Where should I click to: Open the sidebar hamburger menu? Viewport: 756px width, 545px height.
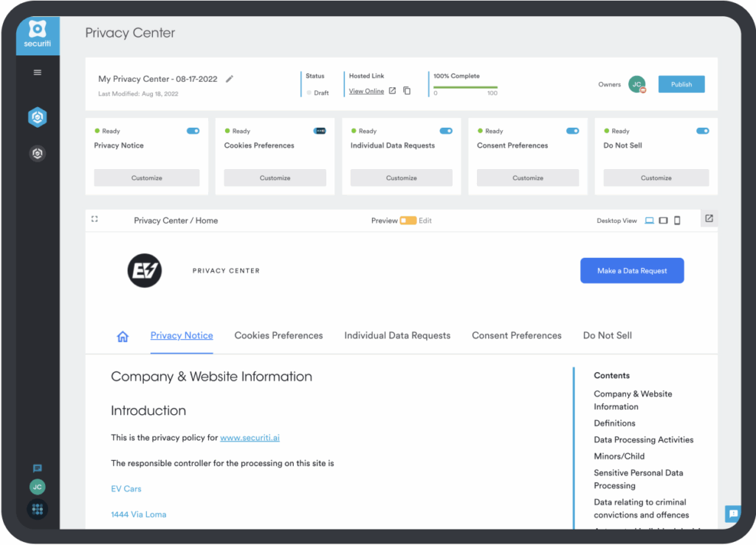coord(38,72)
